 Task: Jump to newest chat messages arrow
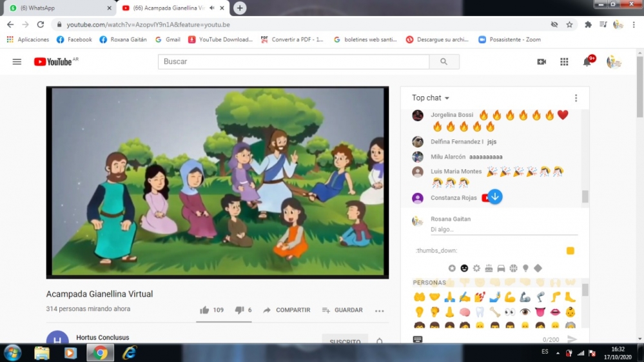coord(495,197)
